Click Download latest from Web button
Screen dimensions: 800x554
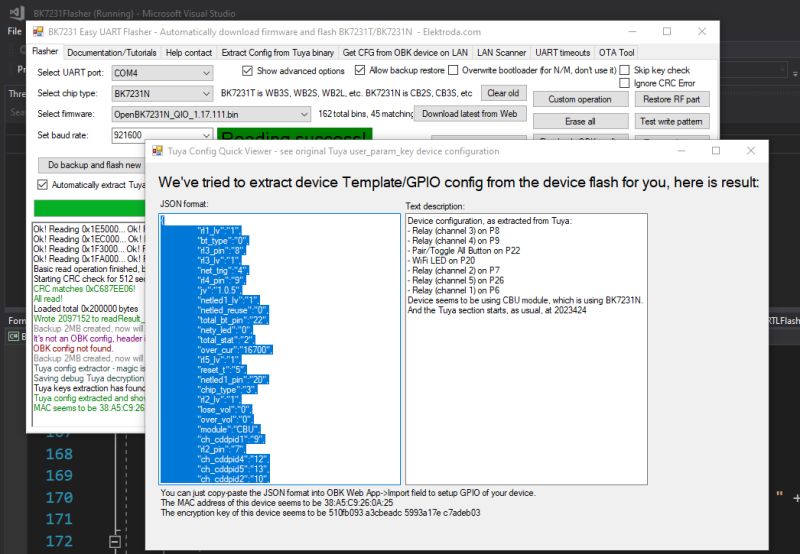tap(469, 114)
